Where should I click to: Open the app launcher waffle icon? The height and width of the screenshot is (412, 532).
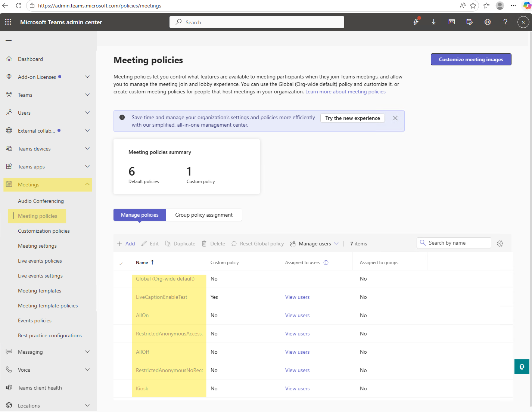[x=8, y=22]
